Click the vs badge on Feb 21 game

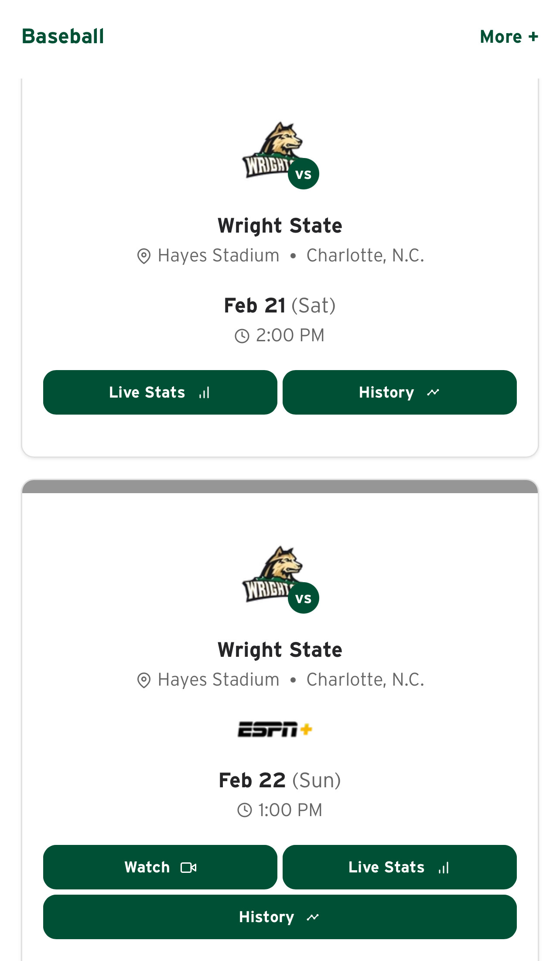[x=304, y=174]
